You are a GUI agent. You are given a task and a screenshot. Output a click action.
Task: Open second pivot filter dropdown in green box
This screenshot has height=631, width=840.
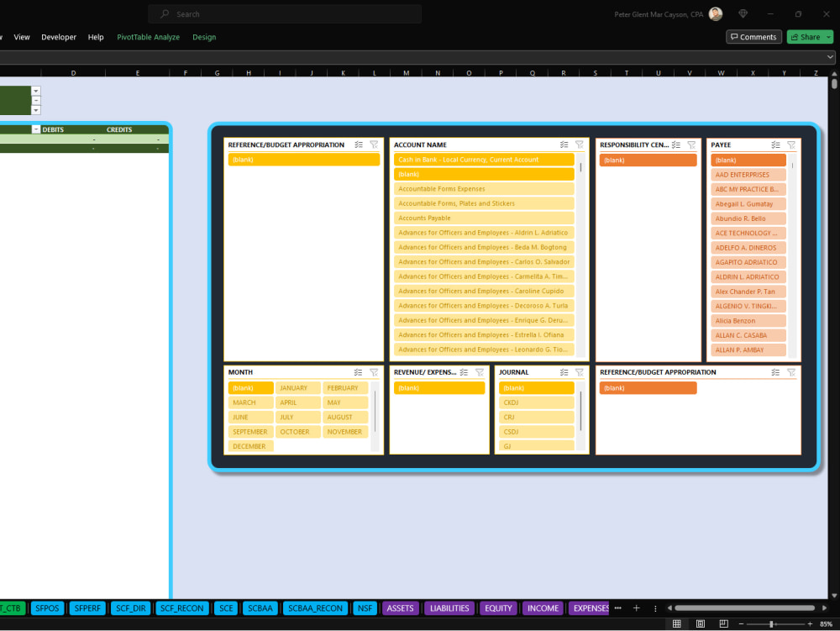tap(36, 101)
